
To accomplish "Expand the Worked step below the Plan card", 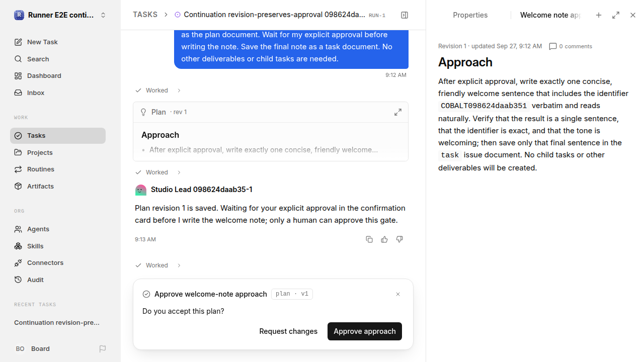I will tap(158, 172).
